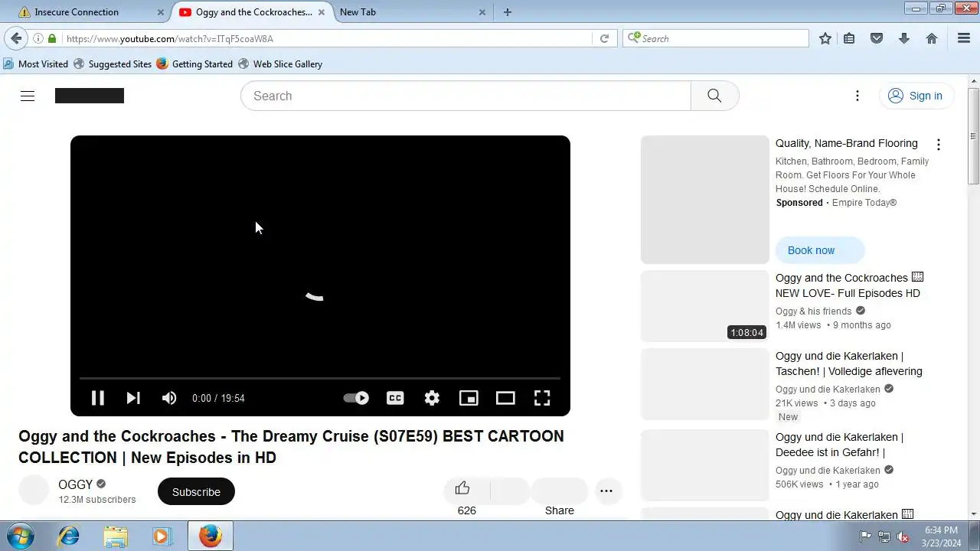Open YouTube hamburger guide menu
The height and width of the screenshot is (551, 980).
click(28, 96)
